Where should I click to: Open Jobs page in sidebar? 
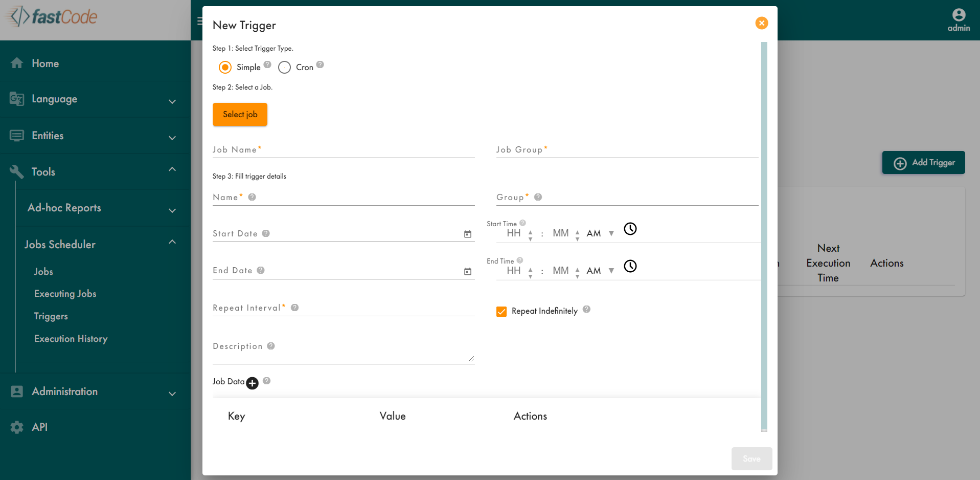click(43, 272)
